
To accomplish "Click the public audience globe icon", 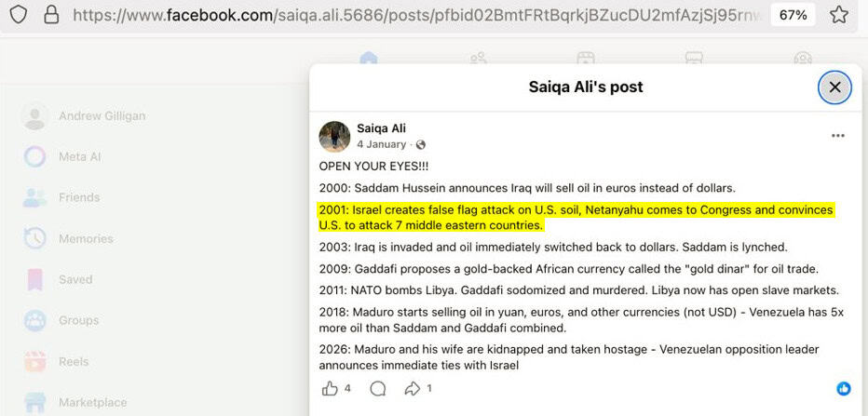I will pyautogui.click(x=420, y=145).
